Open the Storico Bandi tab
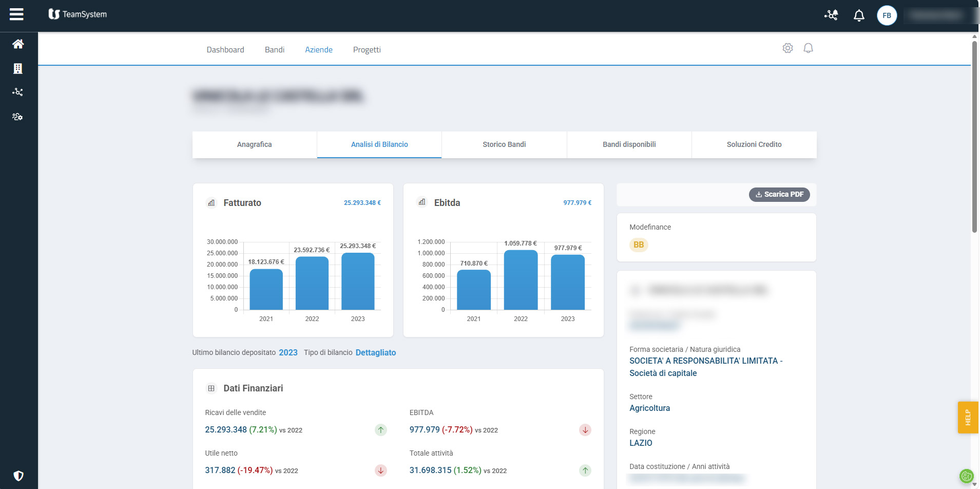The height and width of the screenshot is (489, 980). pos(504,144)
